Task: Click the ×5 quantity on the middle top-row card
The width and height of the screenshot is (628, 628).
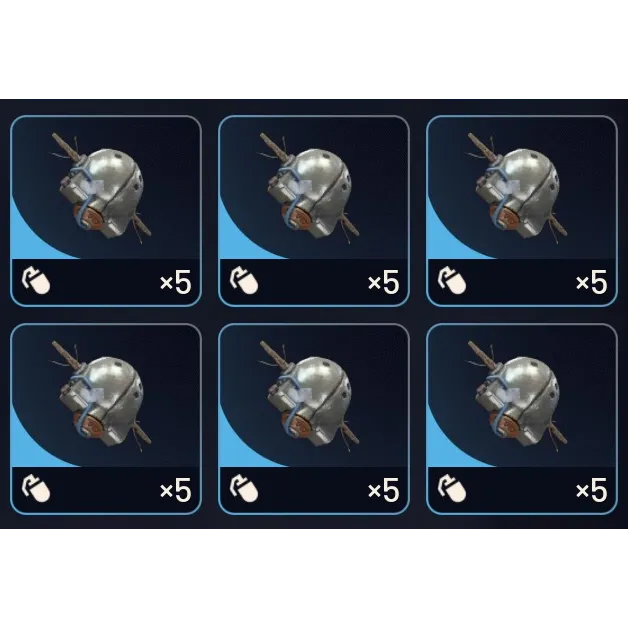Action: pyautogui.click(x=383, y=282)
